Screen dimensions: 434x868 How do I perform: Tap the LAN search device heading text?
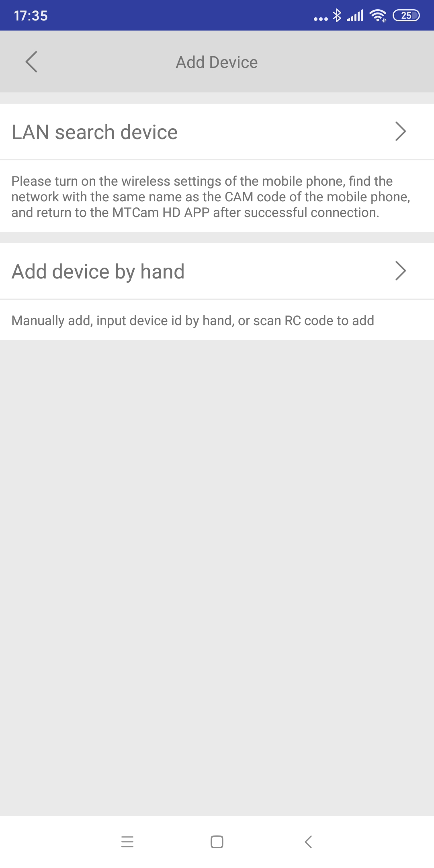tap(94, 132)
